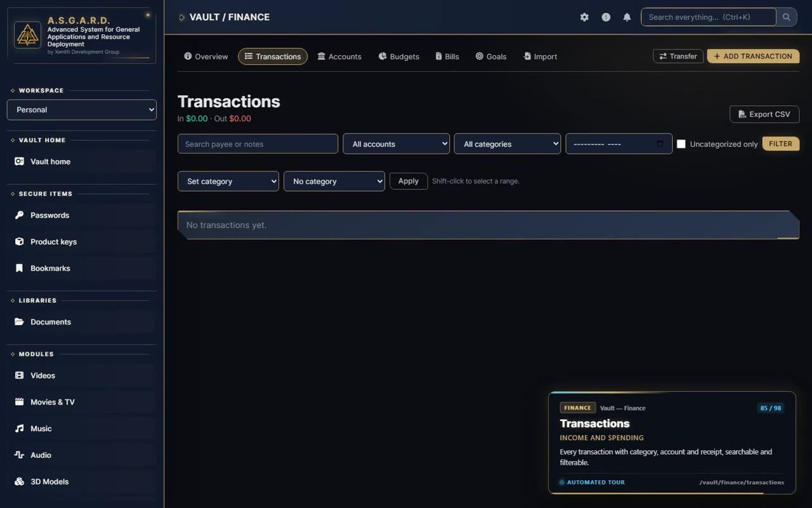Open the Bills tab

pyautogui.click(x=447, y=57)
